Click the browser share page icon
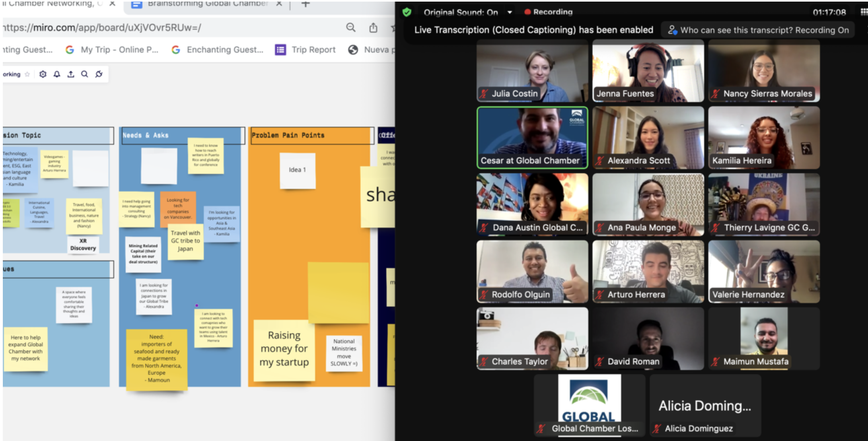 [373, 27]
